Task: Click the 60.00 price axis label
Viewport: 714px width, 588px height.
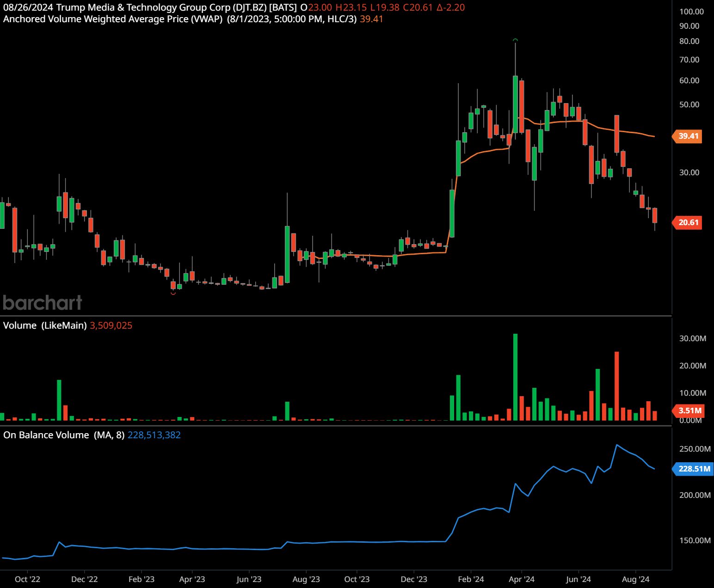Action: point(689,80)
